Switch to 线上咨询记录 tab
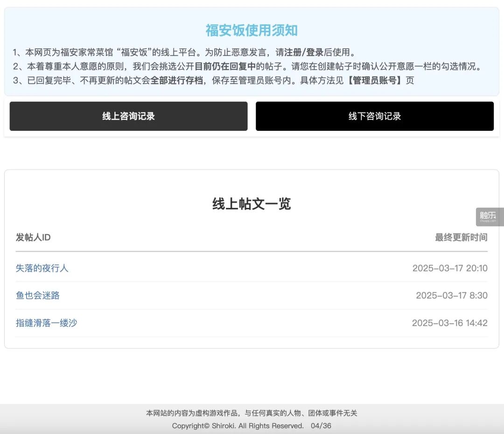 (129, 116)
